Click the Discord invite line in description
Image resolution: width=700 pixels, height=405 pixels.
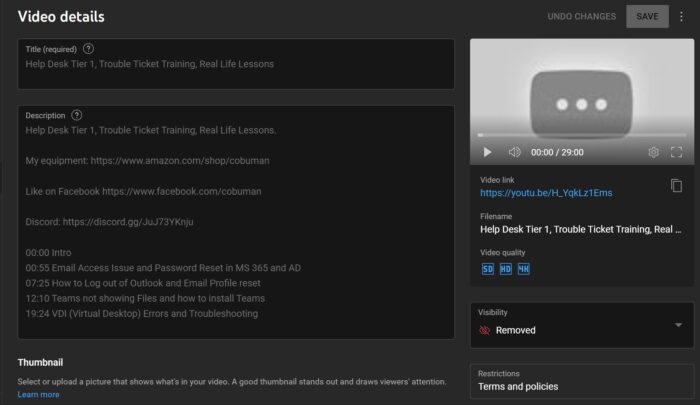pos(109,222)
